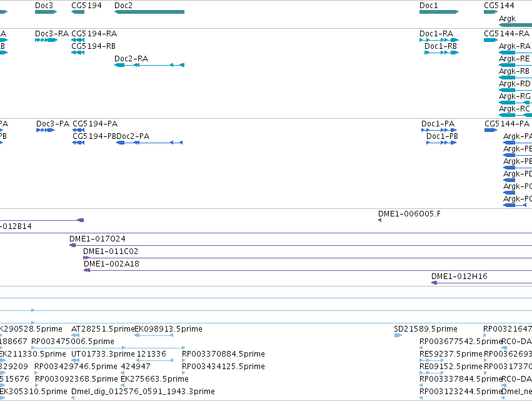Image resolution: width=532 pixels, height=401 pixels.
Task: Click the RP003370884.5prime label
Action: pos(223,354)
